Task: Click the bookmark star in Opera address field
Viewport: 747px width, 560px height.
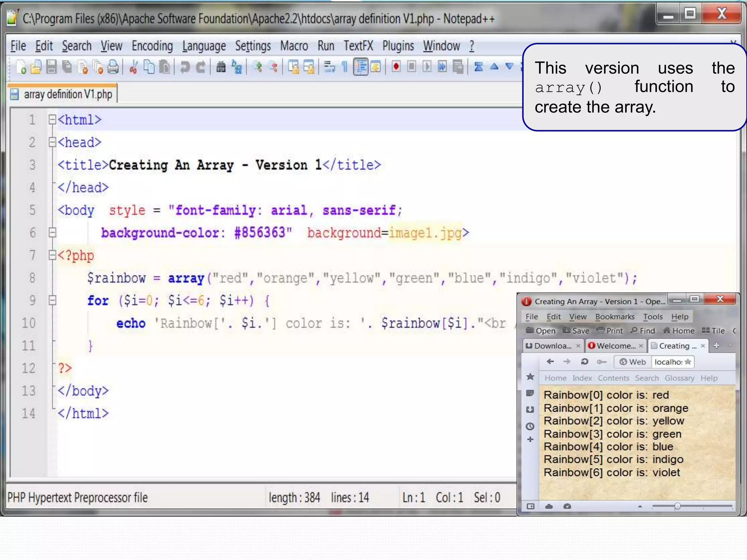Action: click(688, 362)
